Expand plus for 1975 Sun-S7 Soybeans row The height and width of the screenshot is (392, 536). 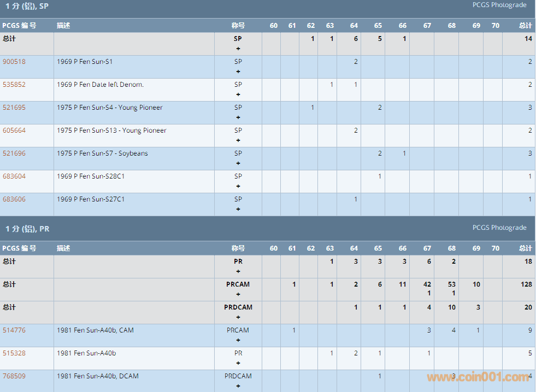pos(238,163)
